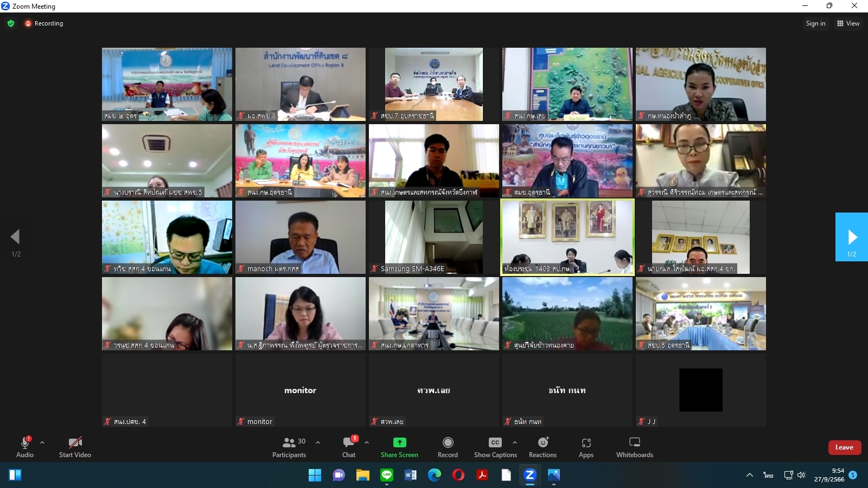Open blank document icon in taskbar
The width and height of the screenshot is (868, 488).
(x=506, y=475)
